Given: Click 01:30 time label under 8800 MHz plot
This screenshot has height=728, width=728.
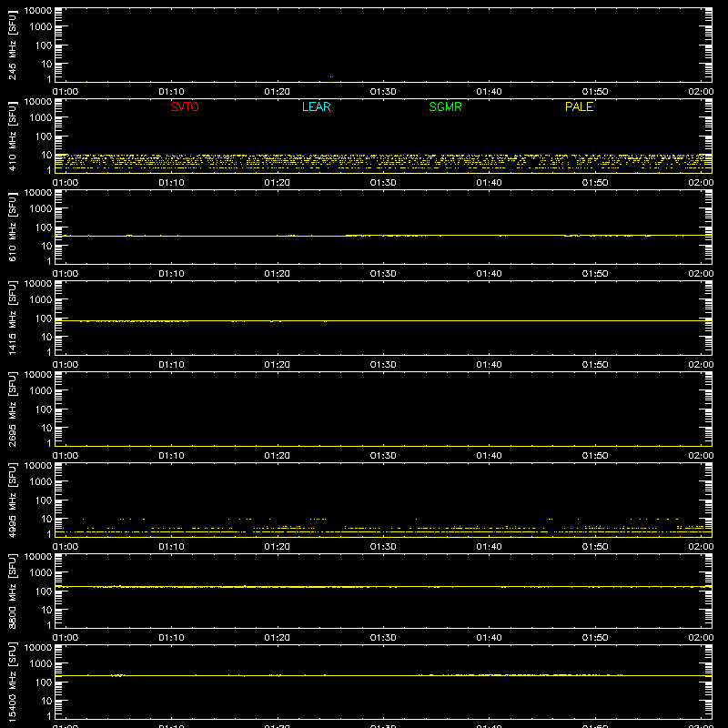Looking at the screenshot, I should 383,638.
